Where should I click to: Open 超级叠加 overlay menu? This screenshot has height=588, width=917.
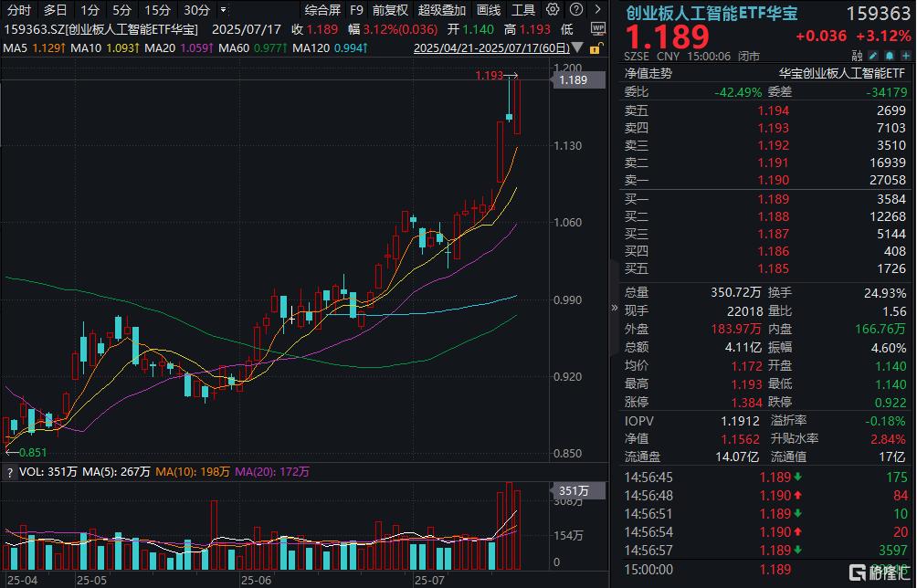tap(441, 10)
